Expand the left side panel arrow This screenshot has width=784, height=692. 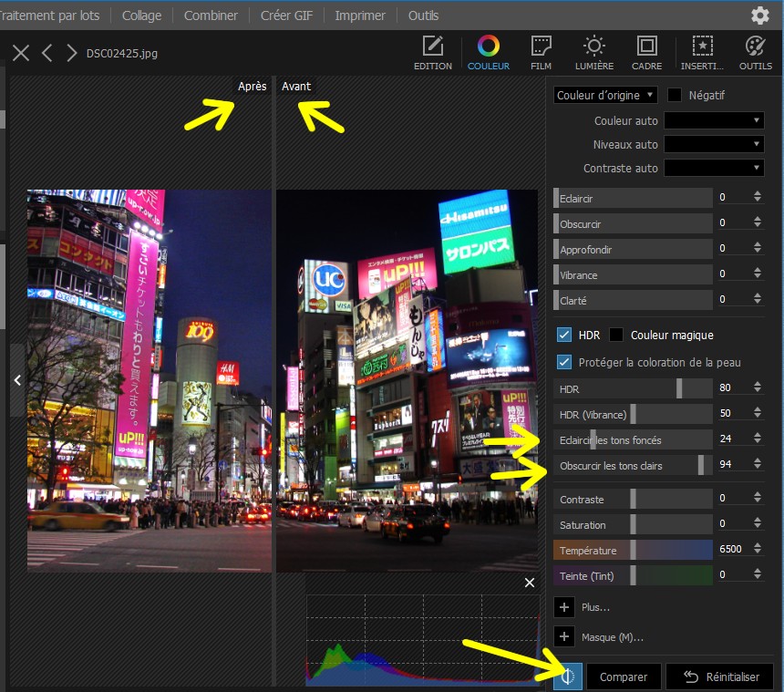coord(17,380)
